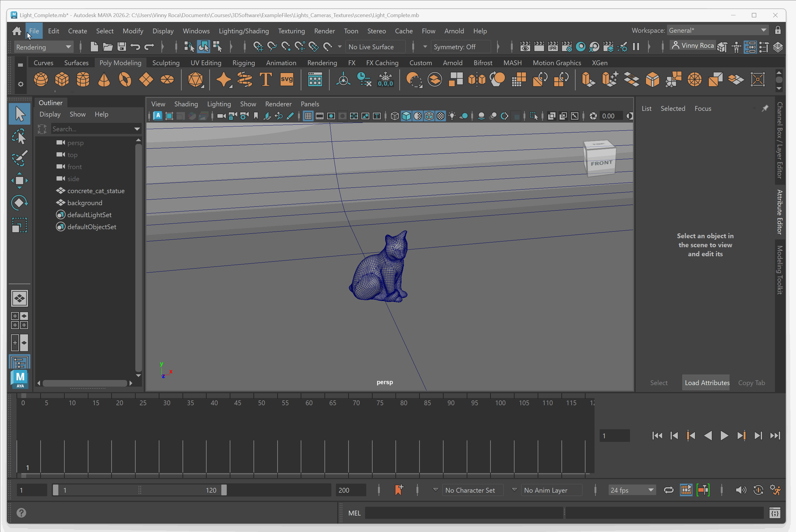Click the Set Key bookmark icon
Viewport: 796px width, 532px height.
click(399, 490)
